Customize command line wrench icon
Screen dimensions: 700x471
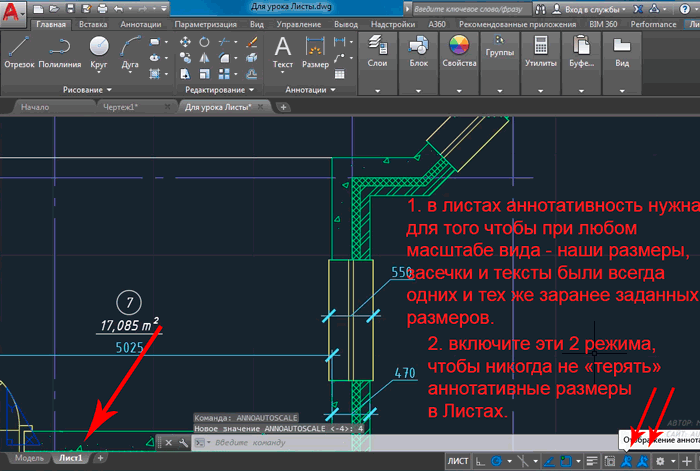(183, 443)
